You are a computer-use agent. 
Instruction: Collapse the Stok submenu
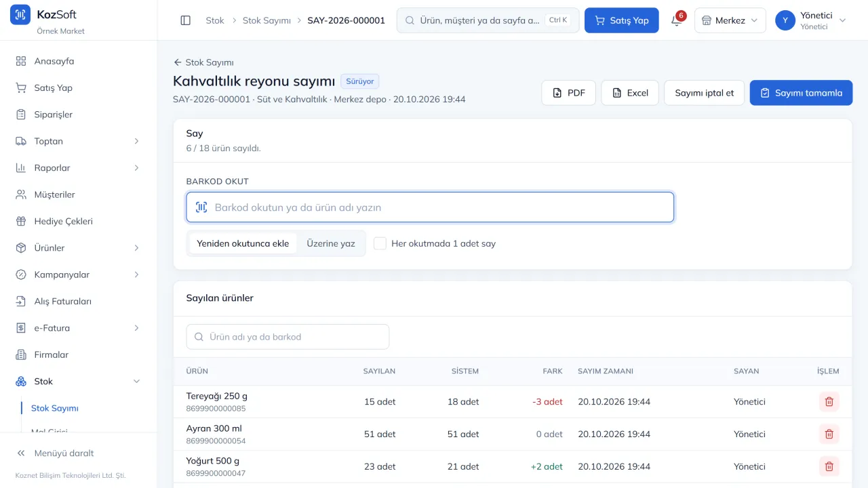click(x=78, y=382)
